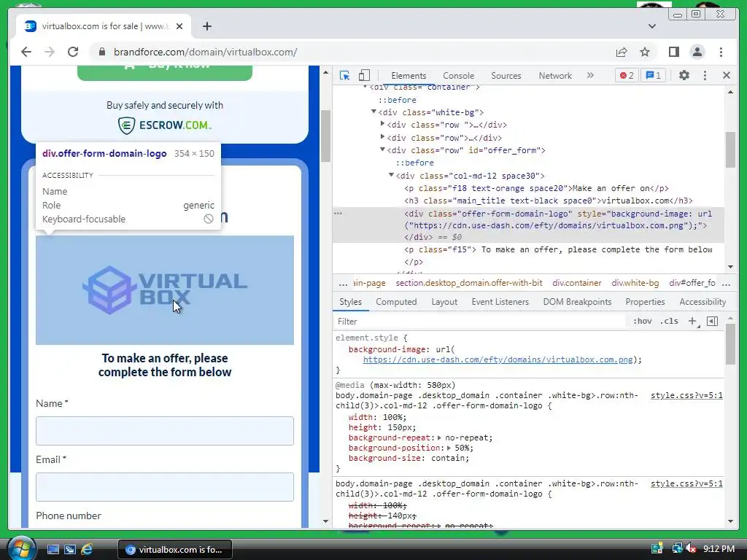Viewport: 747px width, 560px height.
Task: Open DOM Breakpoints tab
Action: pyautogui.click(x=577, y=302)
